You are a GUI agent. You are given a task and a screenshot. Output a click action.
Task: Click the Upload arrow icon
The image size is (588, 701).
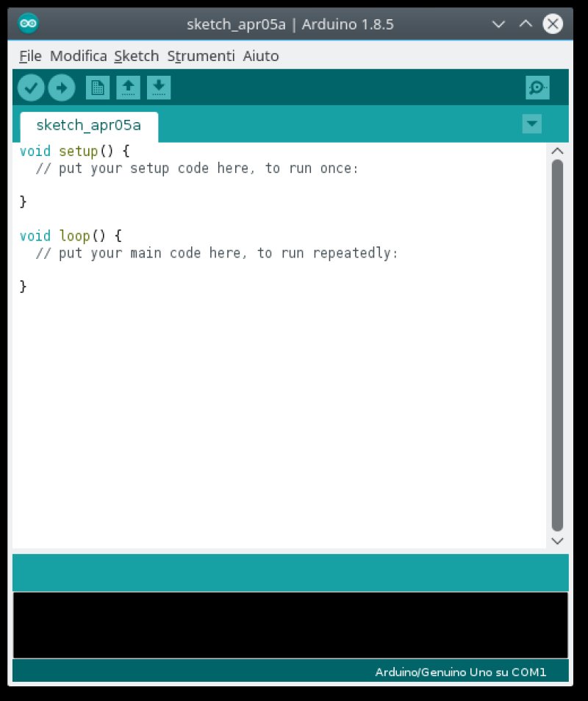tap(62, 88)
